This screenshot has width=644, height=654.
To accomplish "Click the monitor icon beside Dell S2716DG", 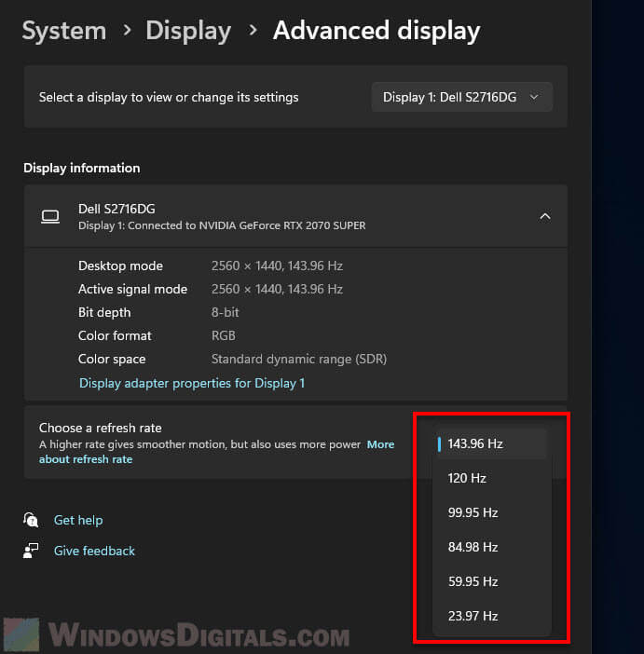I will tap(50, 216).
